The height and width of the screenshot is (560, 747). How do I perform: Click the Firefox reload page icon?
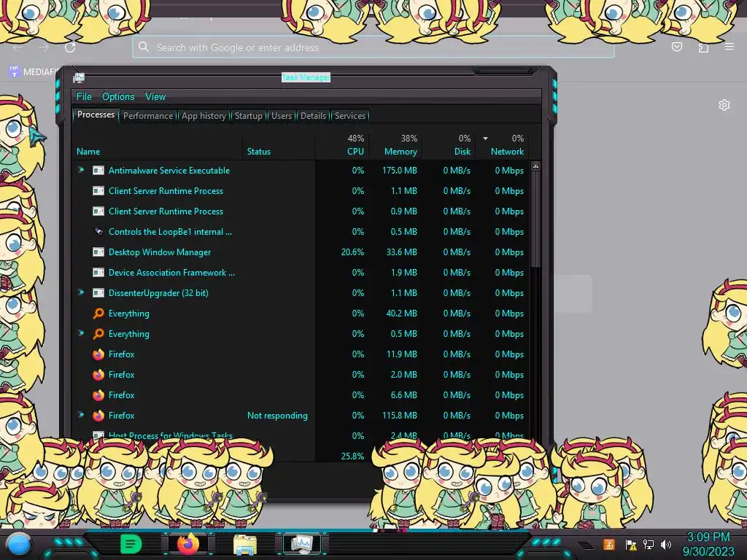coord(71,47)
